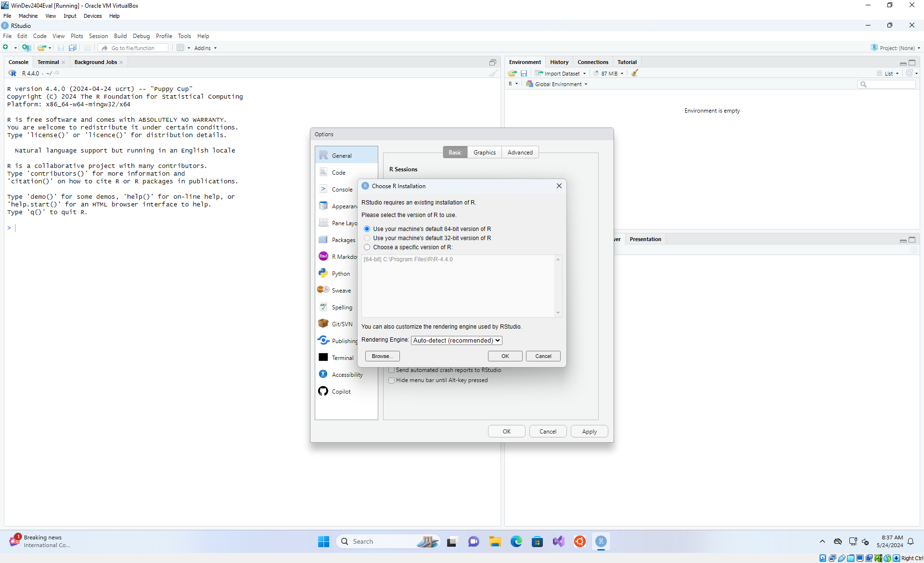Toggle Send automated crash reports to RStudio
Screen dimensions: 924x563
point(392,371)
